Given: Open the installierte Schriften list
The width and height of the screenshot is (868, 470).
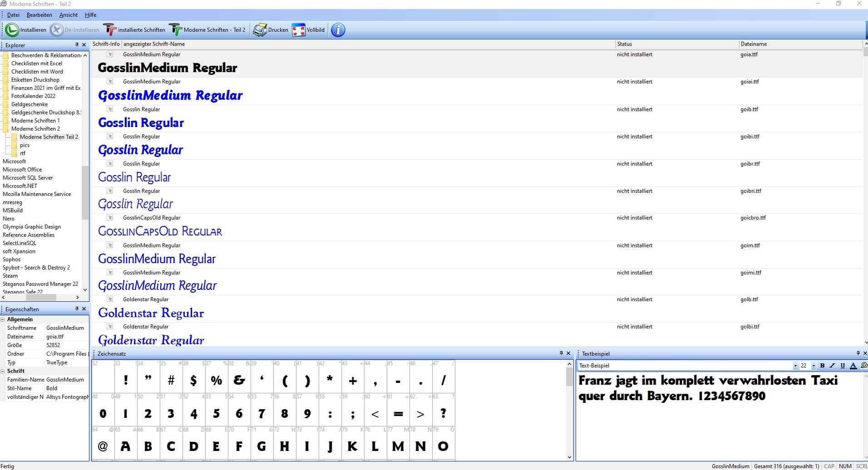Looking at the screenshot, I should click(109, 30).
